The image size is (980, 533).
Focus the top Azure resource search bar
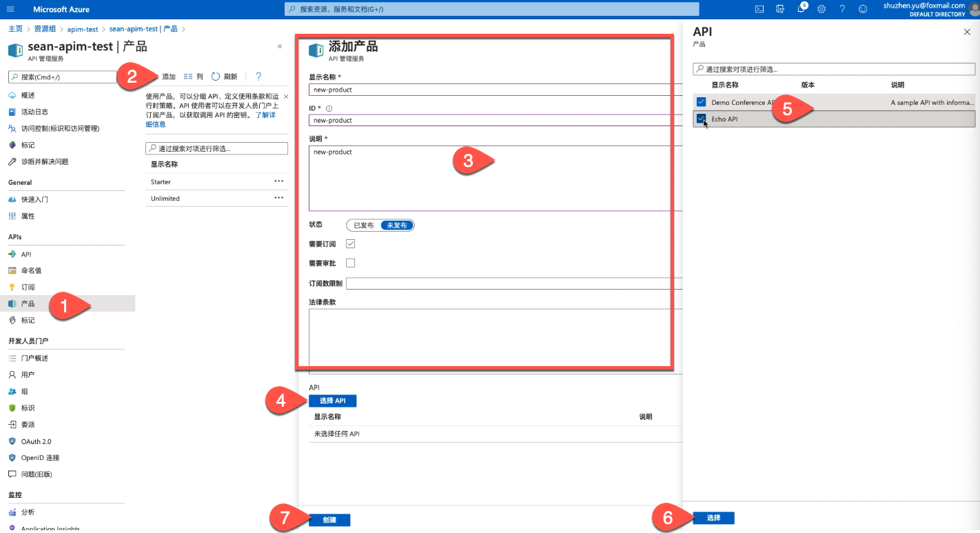[x=491, y=9]
